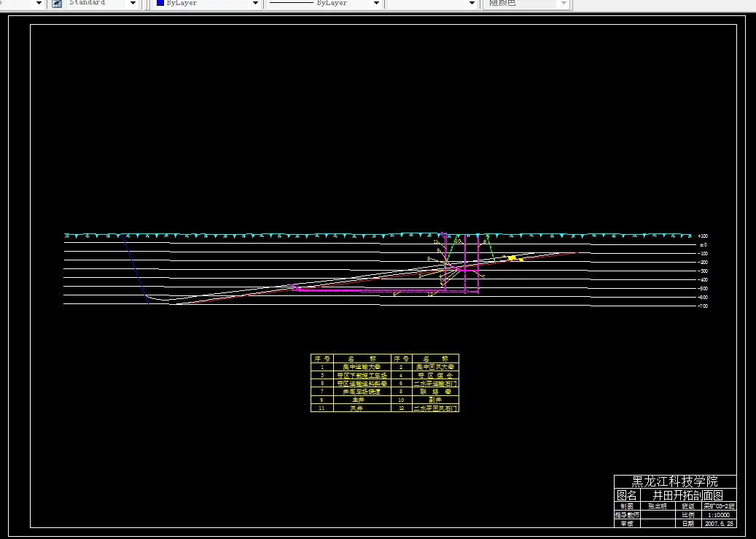This screenshot has width=756, height=539.
Task: Click the 审核 label cell
Action: (627, 524)
